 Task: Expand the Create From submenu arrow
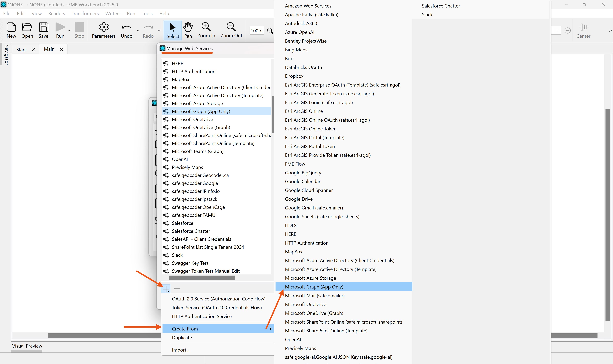pyautogui.click(x=270, y=329)
